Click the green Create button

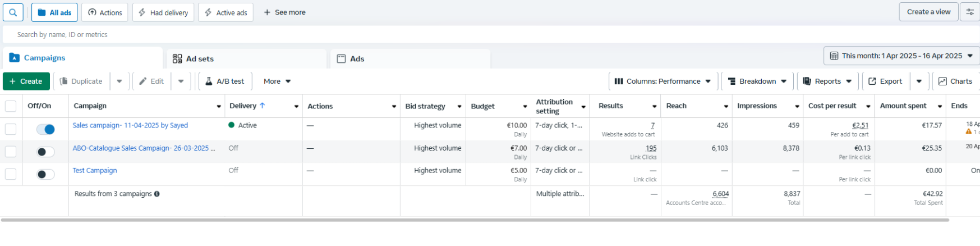tap(26, 81)
